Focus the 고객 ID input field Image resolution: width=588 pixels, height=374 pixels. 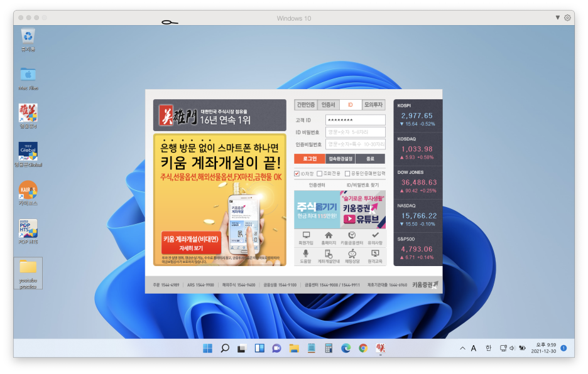[355, 120]
